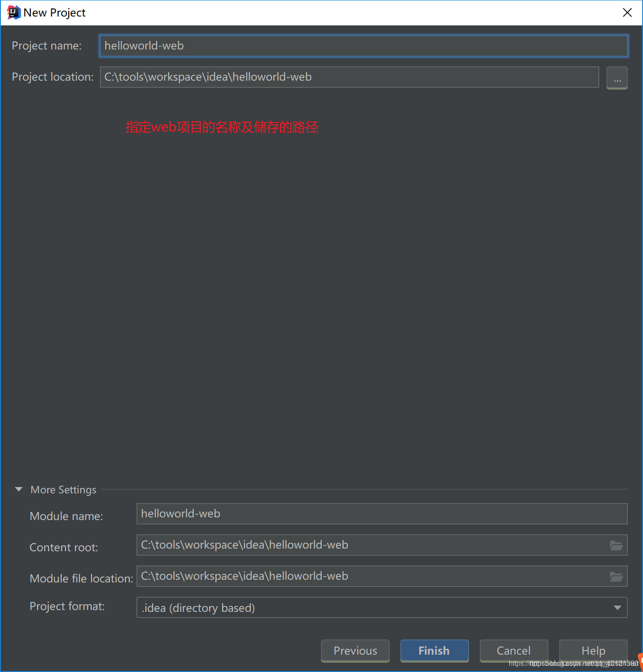Click the Project location text field
The image size is (643, 672).
coord(350,77)
